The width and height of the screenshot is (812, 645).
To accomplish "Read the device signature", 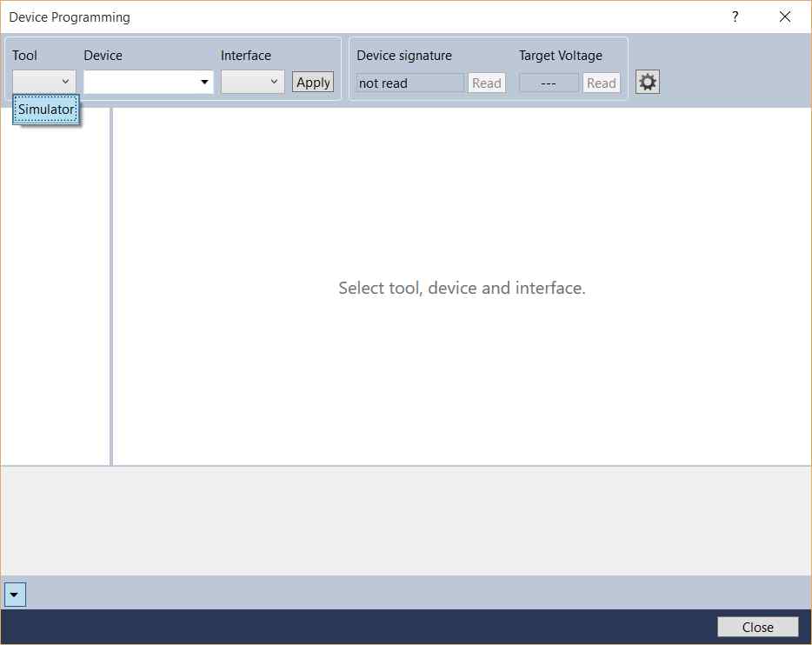I will tap(486, 83).
